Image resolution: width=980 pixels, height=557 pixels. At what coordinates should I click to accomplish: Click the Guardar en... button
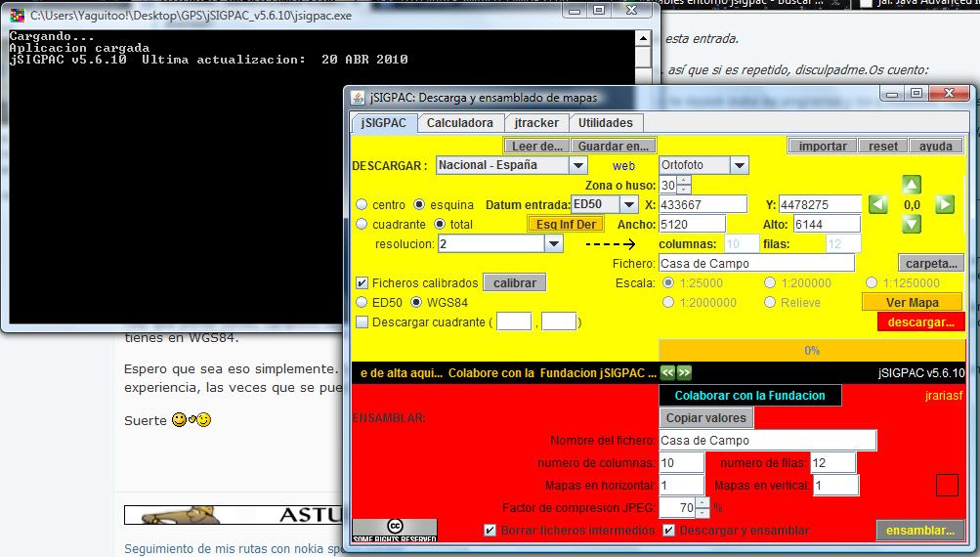[x=614, y=146]
